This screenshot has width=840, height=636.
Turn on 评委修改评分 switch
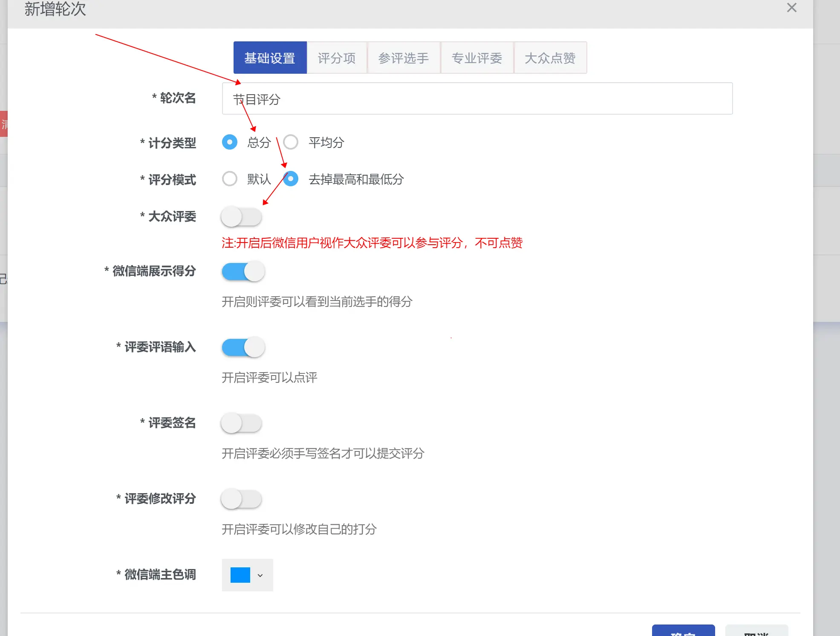coord(241,499)
